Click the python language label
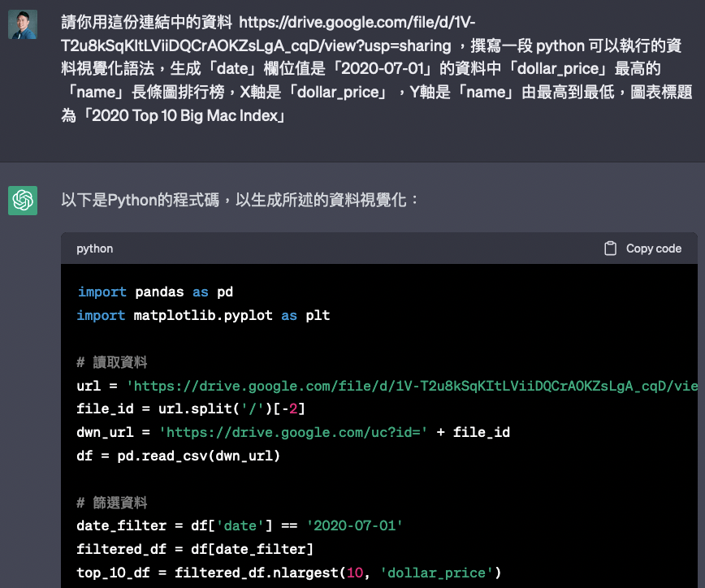Image resolution: width=705 pixels, height=588 pixels. pyautogui.click(x=94, y=249)
